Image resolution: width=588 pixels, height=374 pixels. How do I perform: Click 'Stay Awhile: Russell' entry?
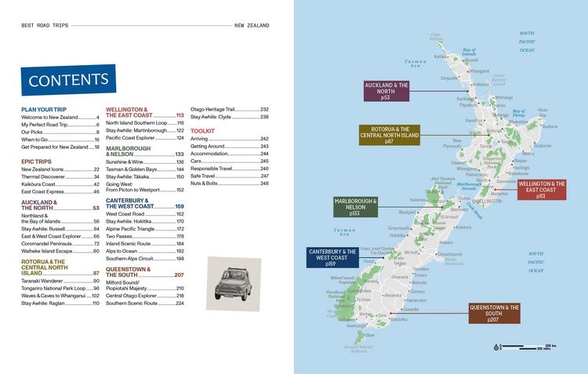tap(60, 229)
